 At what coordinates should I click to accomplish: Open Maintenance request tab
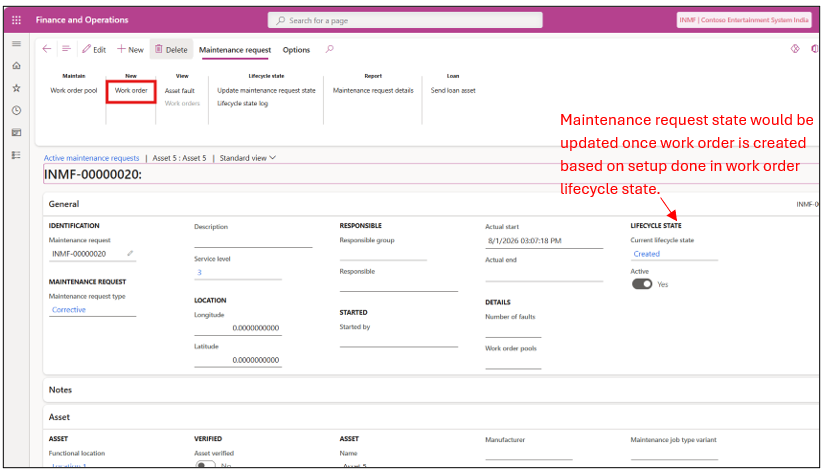pyautogui.click(x=235, y=50)
